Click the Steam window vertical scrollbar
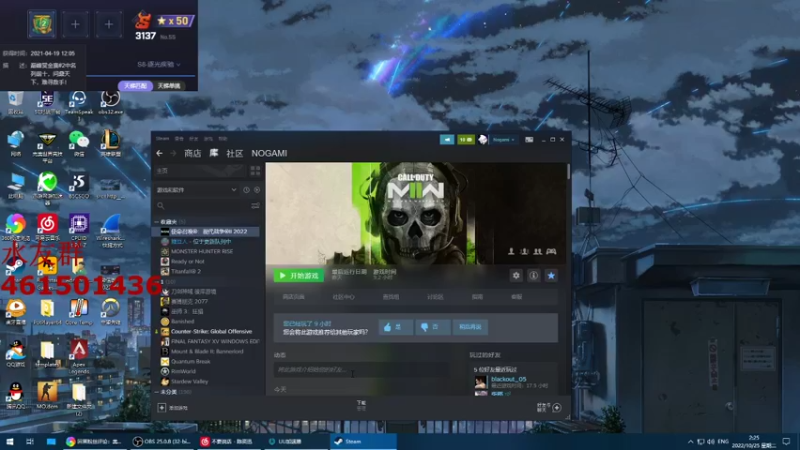 [568, 171]
